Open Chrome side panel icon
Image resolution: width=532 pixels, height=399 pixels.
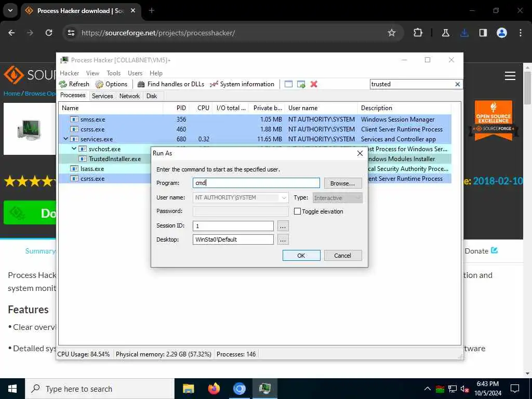click(483, 33)
